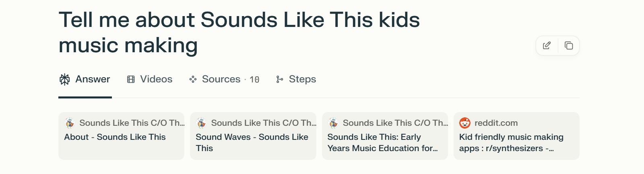Open the 'Sound Waves - Sounds Like This' source
The height and width of the screenshot is (174, 644).
tap(252, 143)
